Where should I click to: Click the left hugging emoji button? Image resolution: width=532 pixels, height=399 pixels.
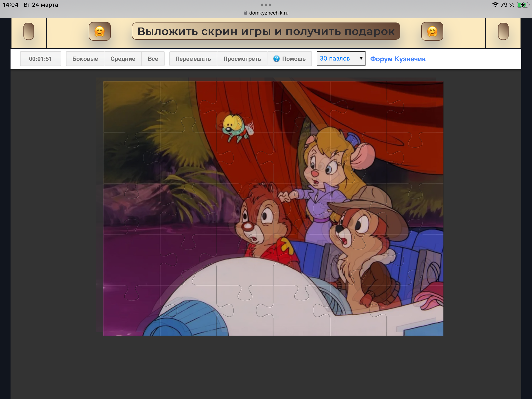coord(100,31)
